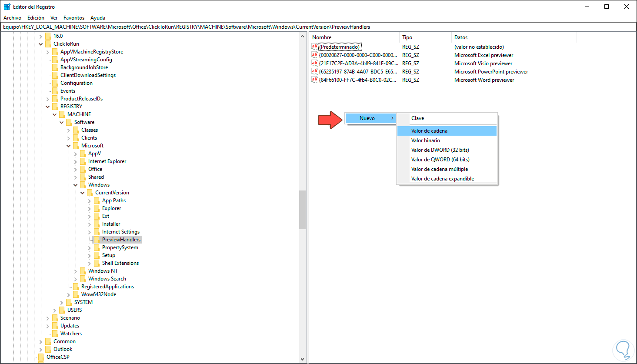Collapse the MACHINE tree node
The image size is (637, 364).
pyautogui.click(x=55, y=114)
